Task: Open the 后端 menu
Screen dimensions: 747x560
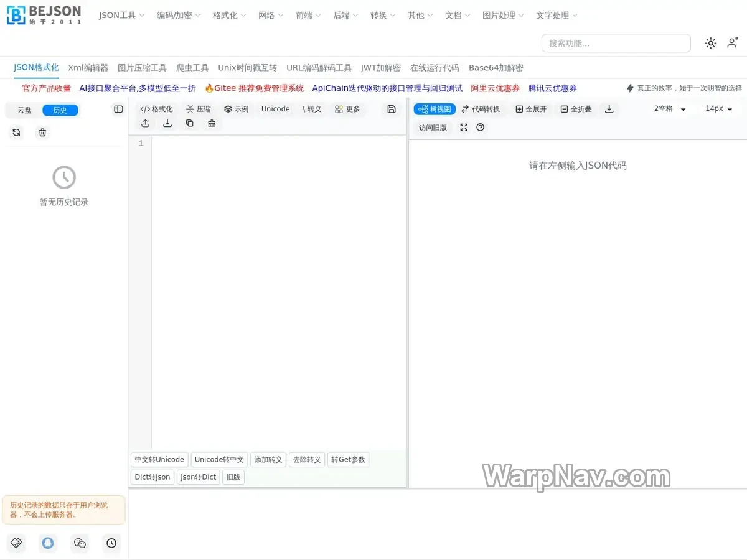Action: [x=345, y=16]
